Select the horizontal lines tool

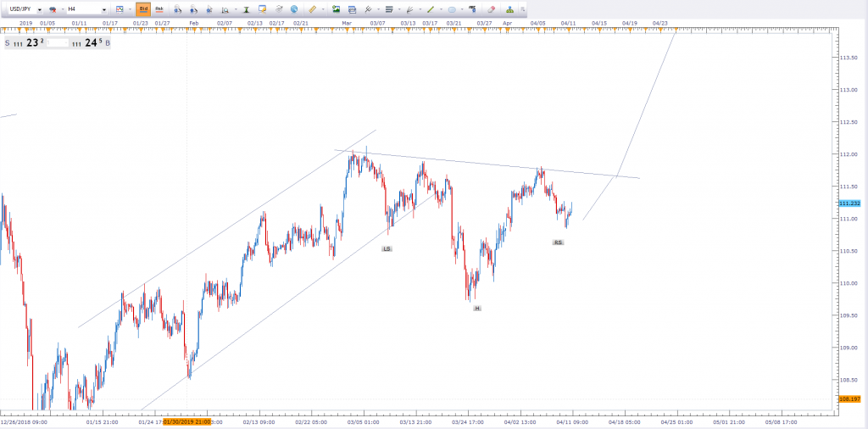coord(389,9)
